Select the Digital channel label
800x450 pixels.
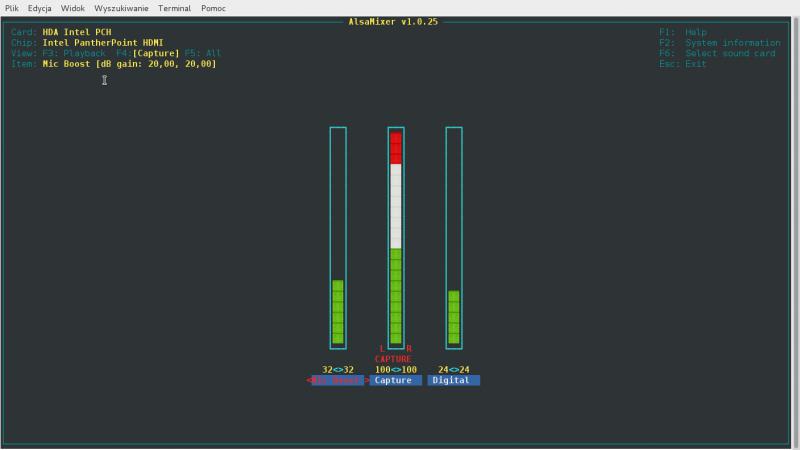tap(454, 380)
